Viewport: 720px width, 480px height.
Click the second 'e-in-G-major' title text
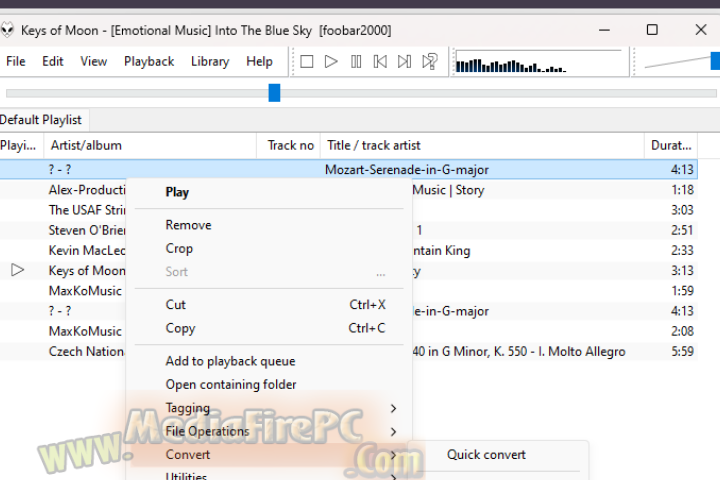(451, 311)
